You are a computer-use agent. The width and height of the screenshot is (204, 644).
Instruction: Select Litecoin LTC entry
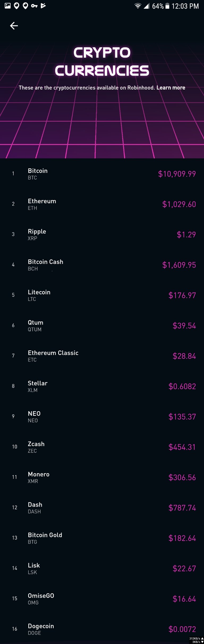coord(102,295)
